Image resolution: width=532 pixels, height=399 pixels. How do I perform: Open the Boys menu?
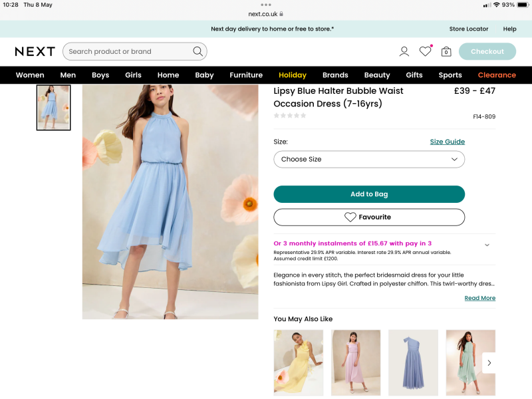100,75
